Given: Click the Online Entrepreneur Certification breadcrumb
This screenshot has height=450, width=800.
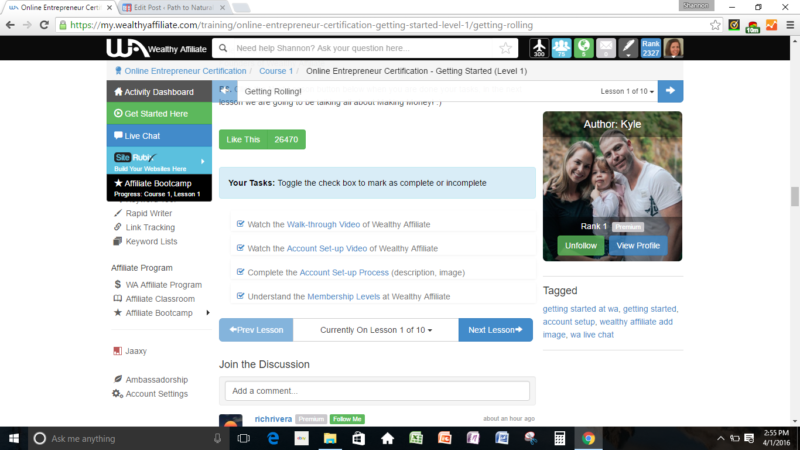Looking at the screenshot, I should point(185,71).
